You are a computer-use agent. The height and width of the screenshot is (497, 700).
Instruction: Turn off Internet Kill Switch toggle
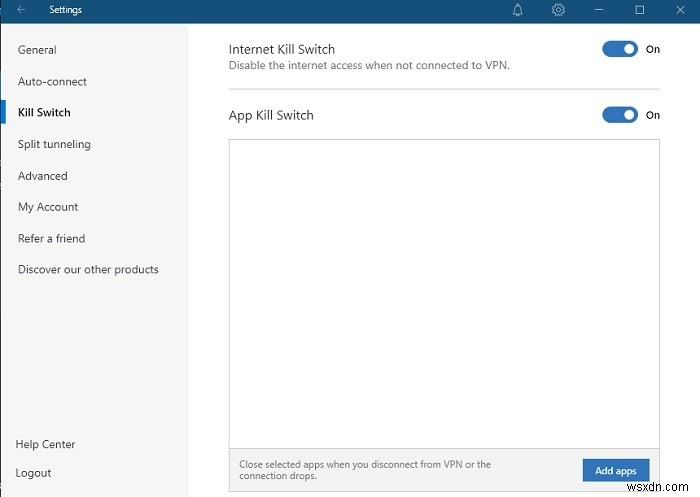tap(620, 49)
